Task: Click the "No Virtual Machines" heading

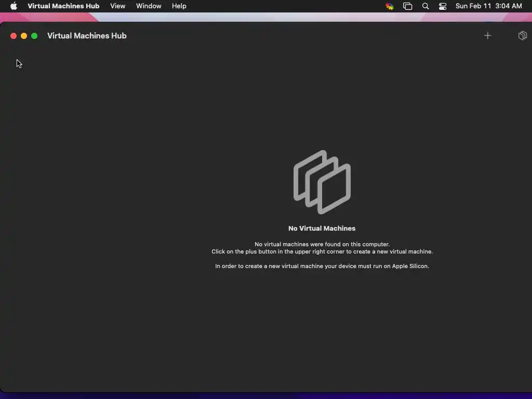Action: [x=322, y=229]
